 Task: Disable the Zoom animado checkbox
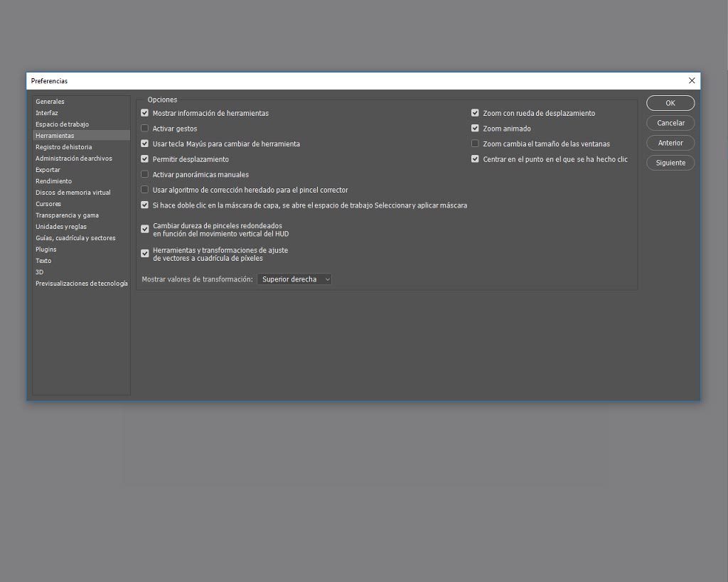pos(474,128)
